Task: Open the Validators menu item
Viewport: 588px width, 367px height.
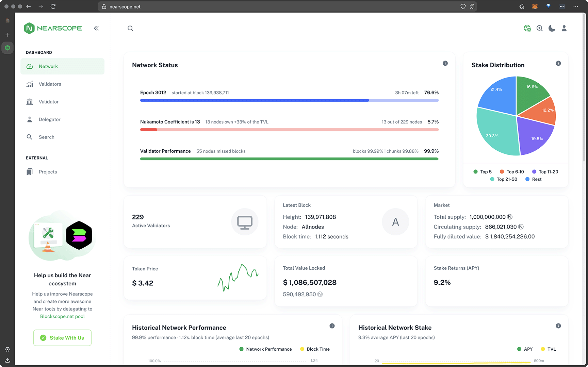Action: [50, 84]
